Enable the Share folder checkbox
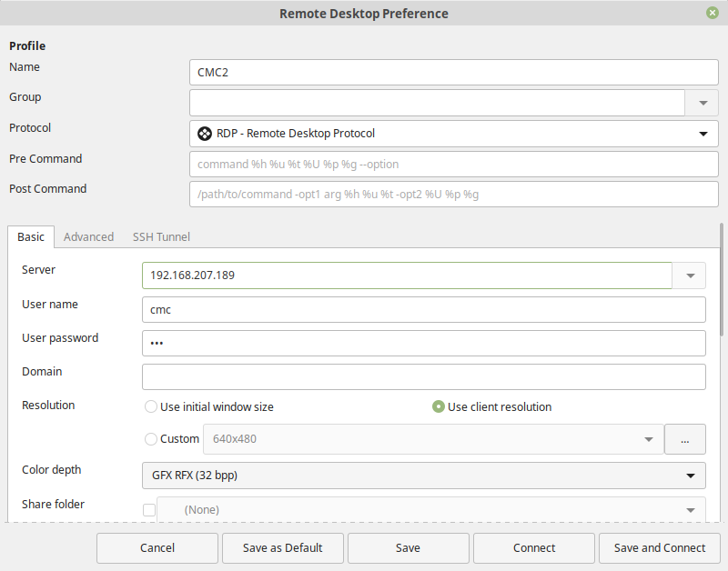Screen dimensions: 728x571 [149, 510]
